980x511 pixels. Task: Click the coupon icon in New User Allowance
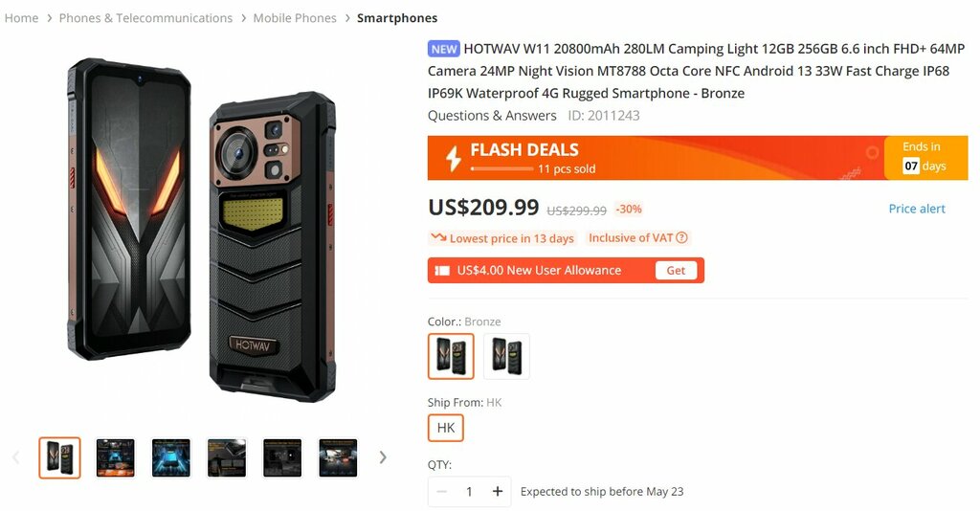click(442, 271)
